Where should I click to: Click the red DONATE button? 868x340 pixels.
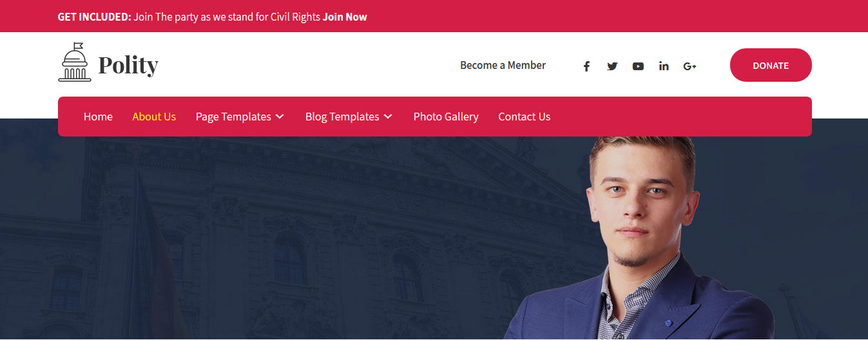click(771, 65)
